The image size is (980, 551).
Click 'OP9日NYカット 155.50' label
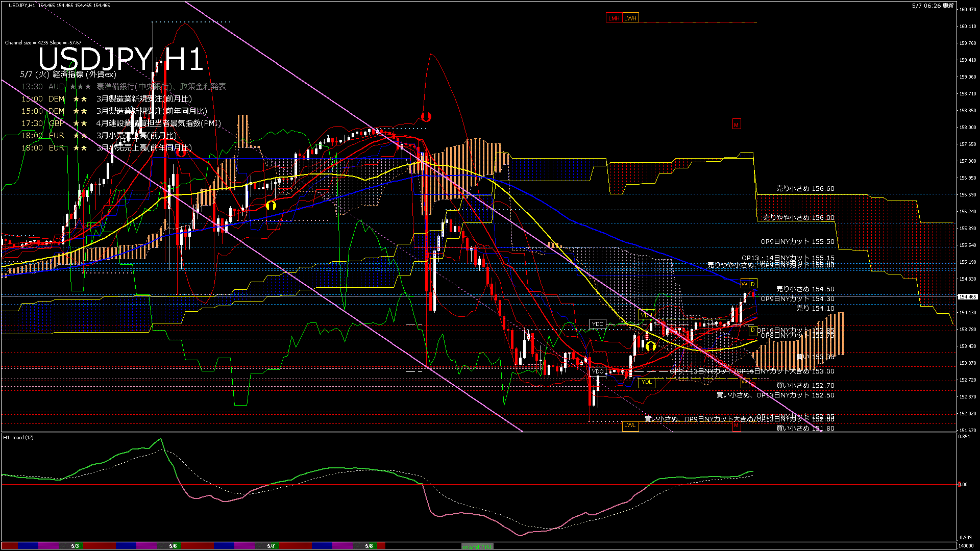pyautogui.click(x=797, y=242)
